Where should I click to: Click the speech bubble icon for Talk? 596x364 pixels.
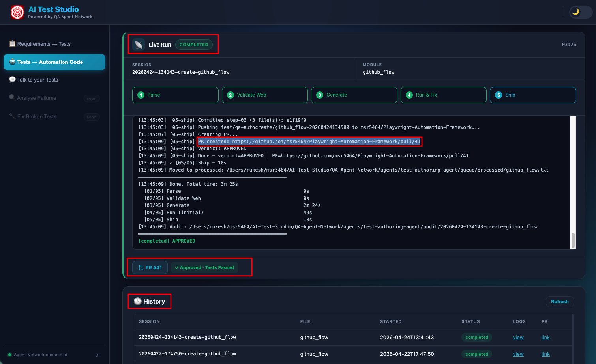pyautogui.click(x=12, y=79)
